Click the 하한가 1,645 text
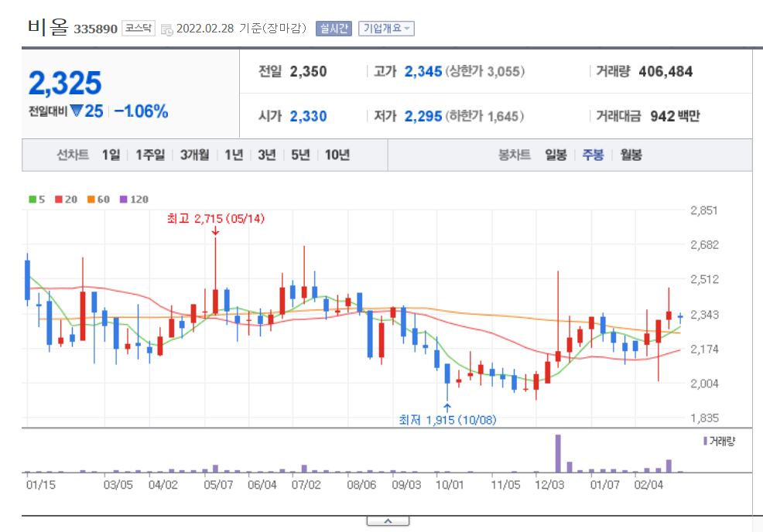Screen dimensions: 763x532 pos(484,116)
